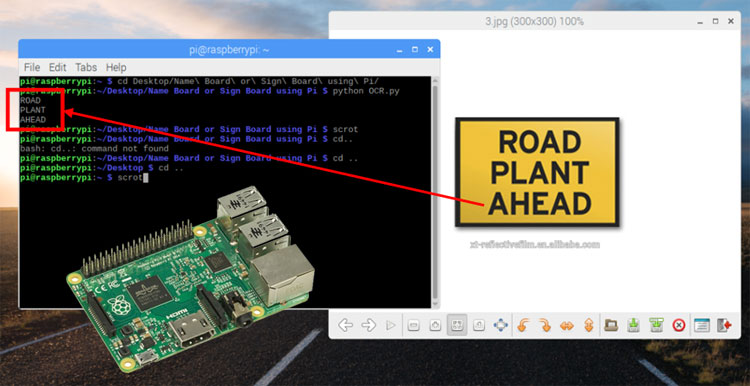The width and height of the screenshot is (750, 386).
Task: Minimize the terminal window
Action: pos(400,49)
